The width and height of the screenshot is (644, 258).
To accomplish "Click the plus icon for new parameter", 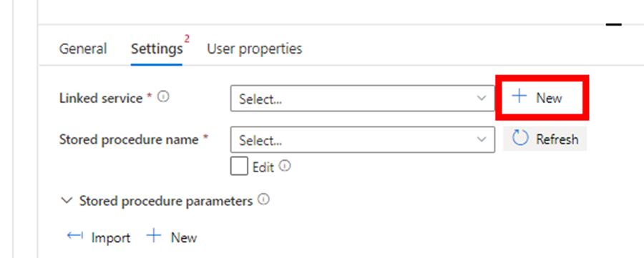I will (x=154, y=236).
